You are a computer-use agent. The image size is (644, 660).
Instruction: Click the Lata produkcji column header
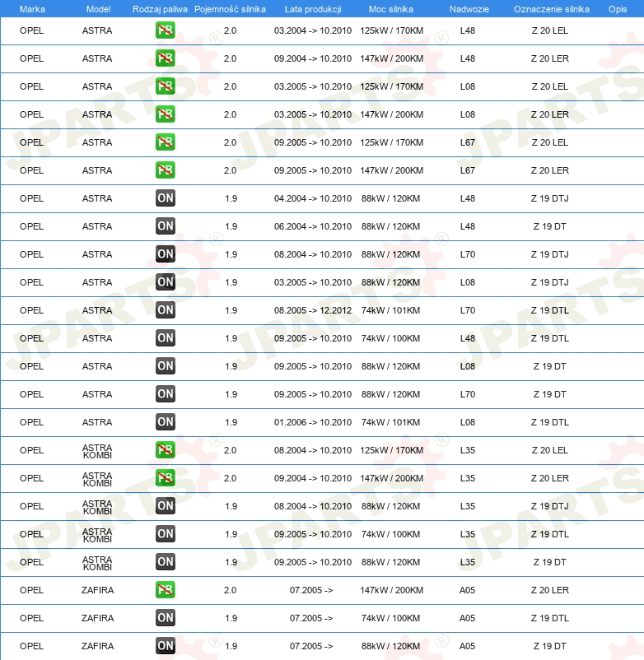click(313, 8)
